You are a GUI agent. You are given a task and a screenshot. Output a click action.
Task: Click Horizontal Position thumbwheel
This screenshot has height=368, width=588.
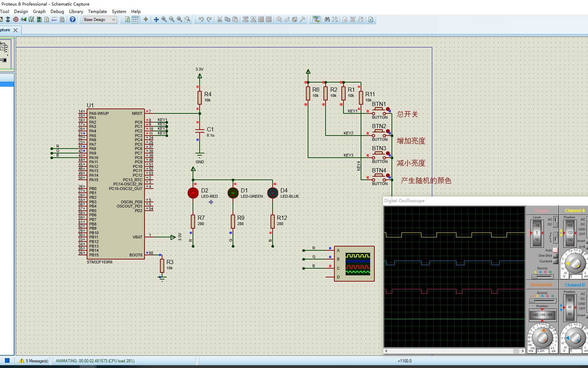pyautogui.click(x=542, y=315)
